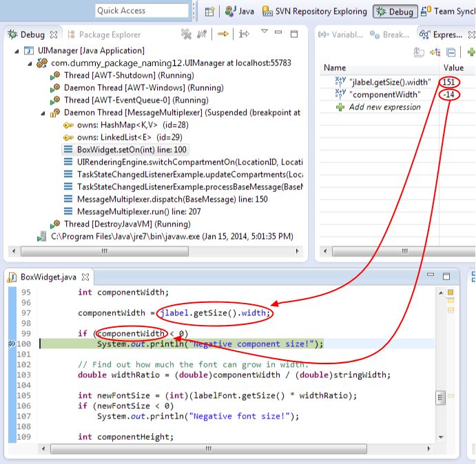This screenshot has height=464, width=476.
Task: Click Debug view scroll left arrow
Action: 14,251
